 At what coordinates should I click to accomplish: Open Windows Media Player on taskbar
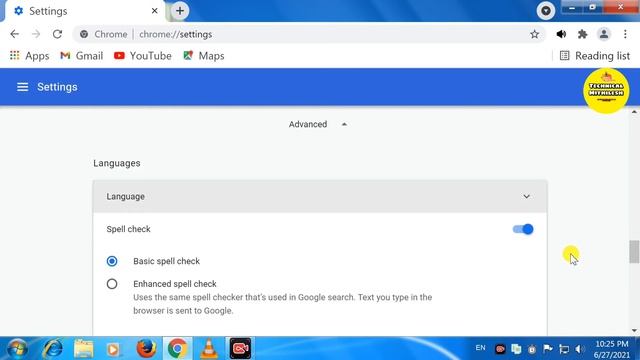pos(113,349)
